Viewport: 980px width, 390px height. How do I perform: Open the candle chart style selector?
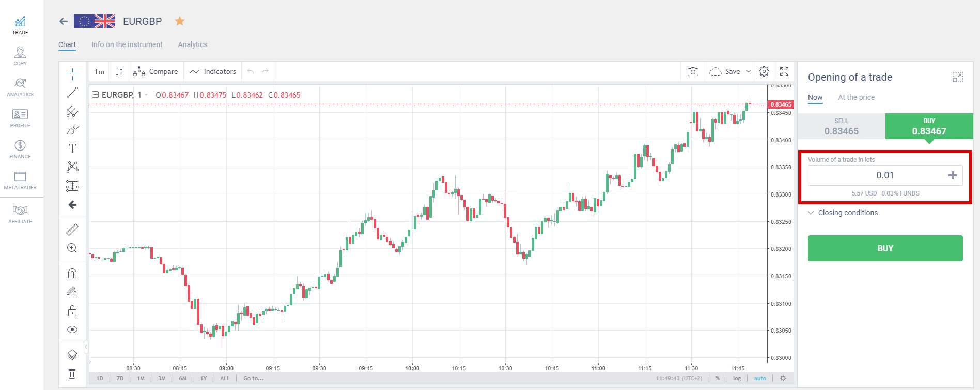click(x=119, y=71)
